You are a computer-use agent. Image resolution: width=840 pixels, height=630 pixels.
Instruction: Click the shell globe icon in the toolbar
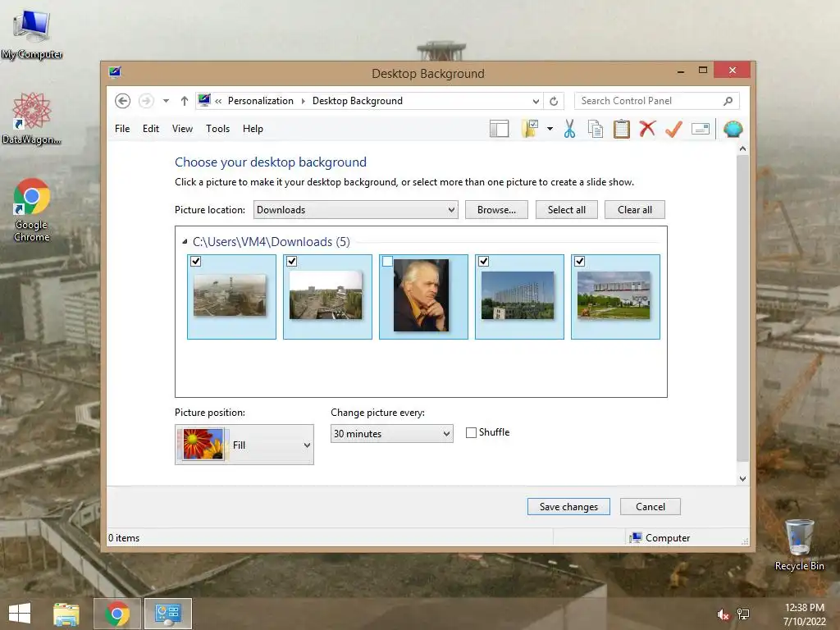(733, 129)
